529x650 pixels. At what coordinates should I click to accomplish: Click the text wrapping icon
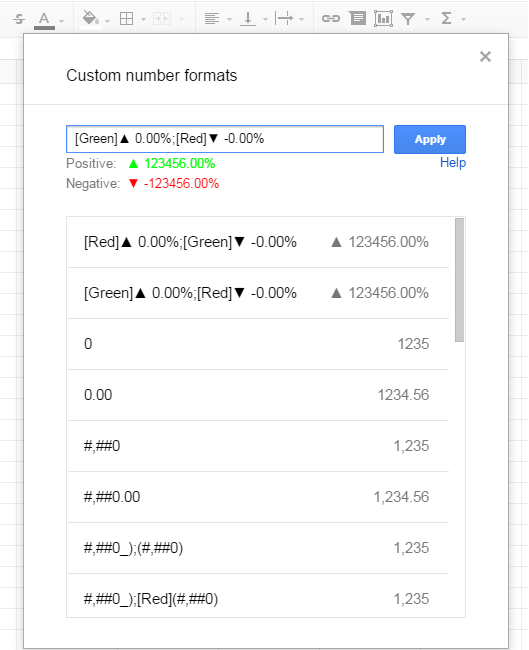[284, 19]
